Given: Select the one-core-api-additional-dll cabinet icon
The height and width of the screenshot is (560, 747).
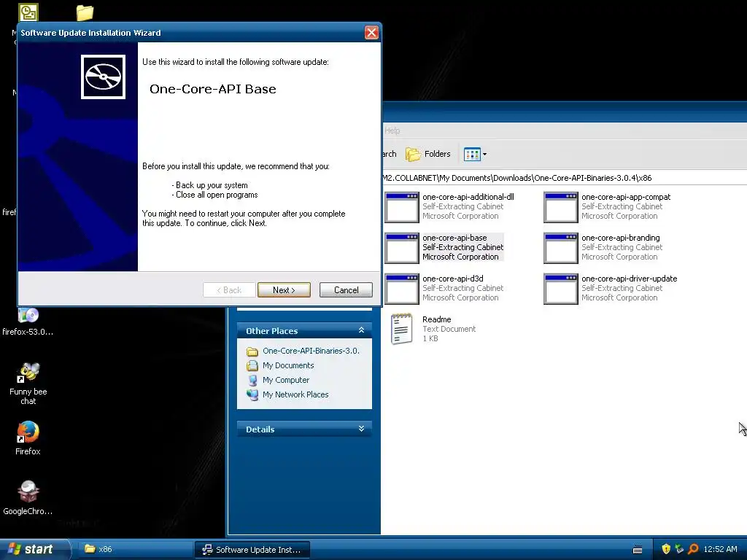Looking at the screenshot, I should coord(402,206).
